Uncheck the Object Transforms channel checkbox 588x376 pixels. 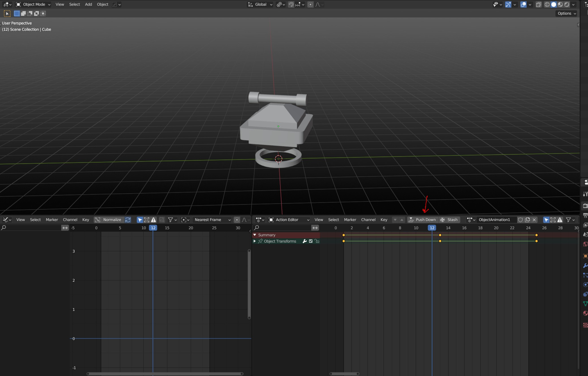tap(311, 241)
